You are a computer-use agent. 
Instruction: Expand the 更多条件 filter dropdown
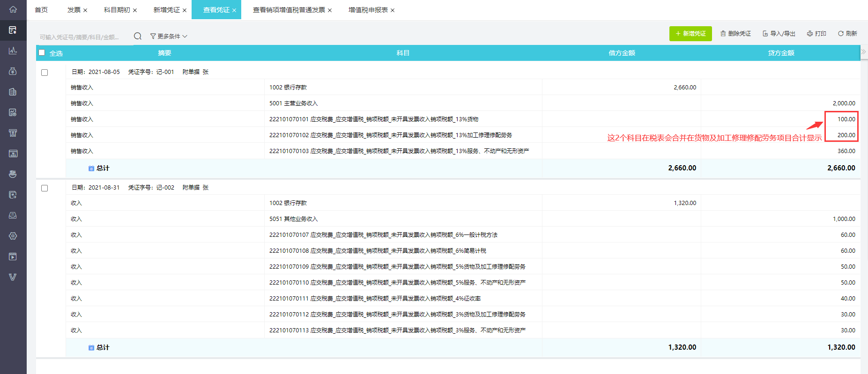tap(169, 36)
